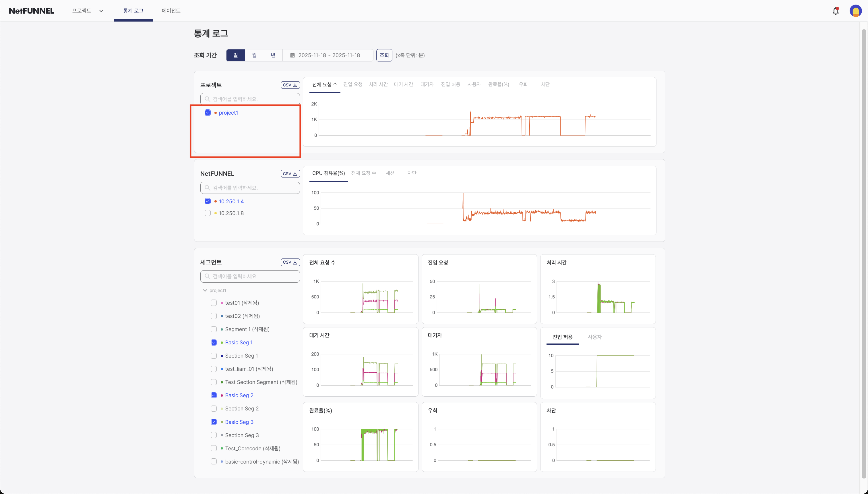Download the 프로젝트 CSV file
Screen dimensions: 868x494
click(x=290, y=85)
